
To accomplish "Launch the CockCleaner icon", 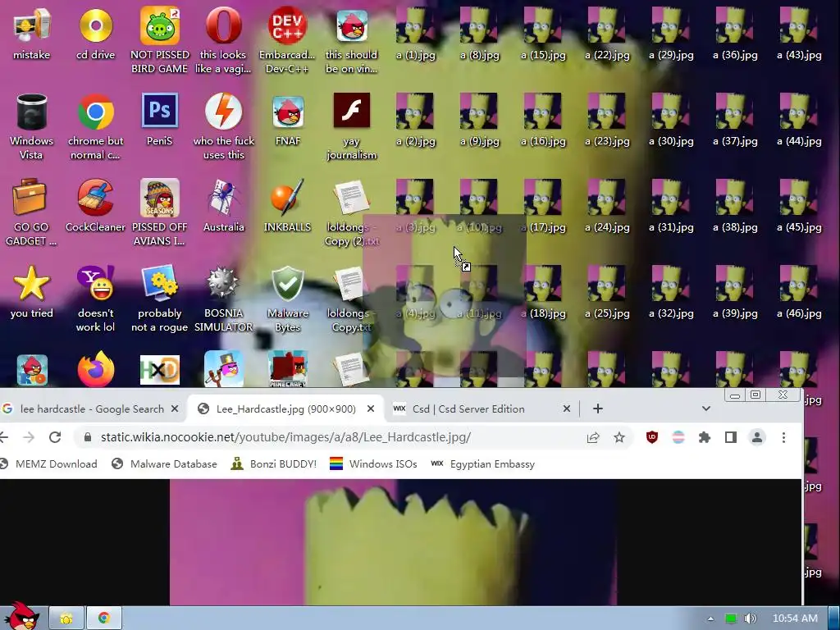I will (x=95, y=206).
